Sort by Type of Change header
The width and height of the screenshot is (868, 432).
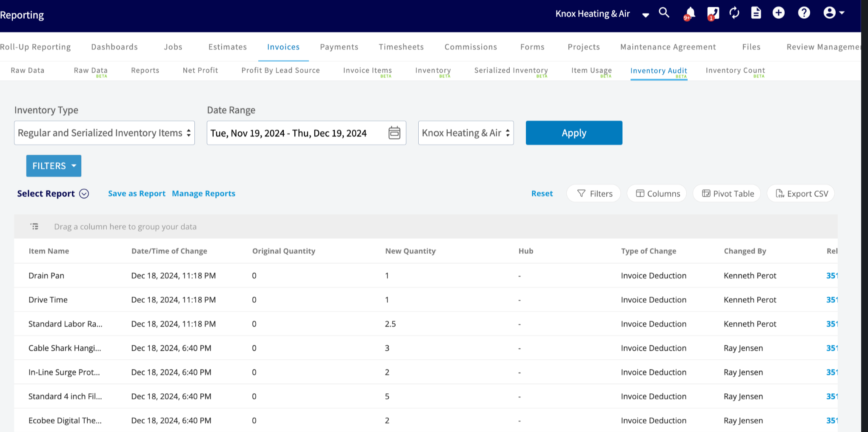coord(648,251)
